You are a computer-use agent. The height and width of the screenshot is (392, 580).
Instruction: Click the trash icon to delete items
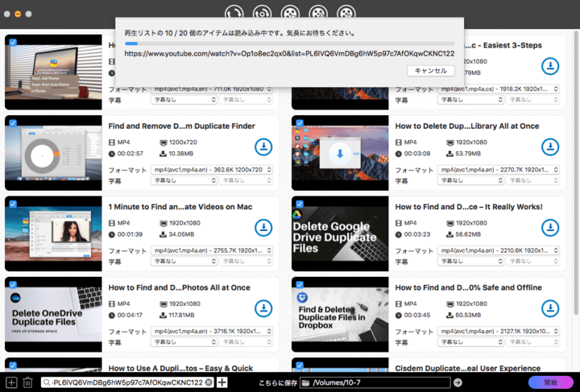coord(27,382)
